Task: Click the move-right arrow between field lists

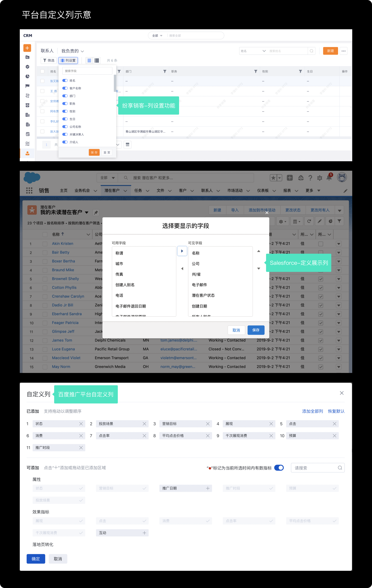Action: (x=182, y=251)
